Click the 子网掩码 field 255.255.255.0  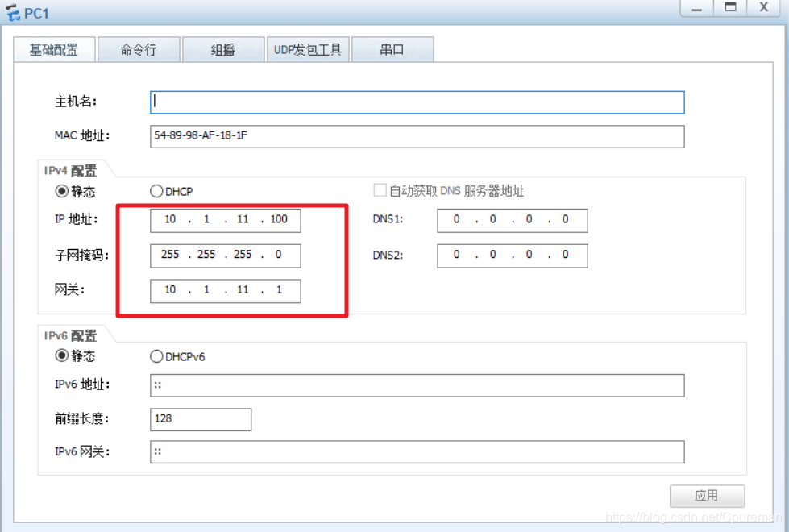[226, 256]
